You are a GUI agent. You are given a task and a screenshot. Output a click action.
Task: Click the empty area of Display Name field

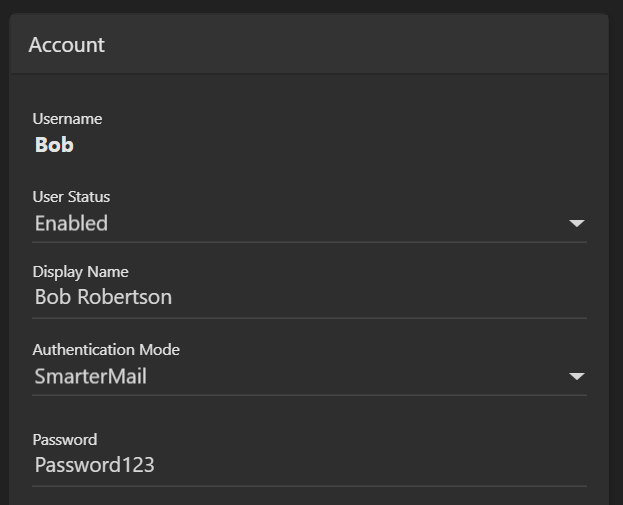coord(400,297)
